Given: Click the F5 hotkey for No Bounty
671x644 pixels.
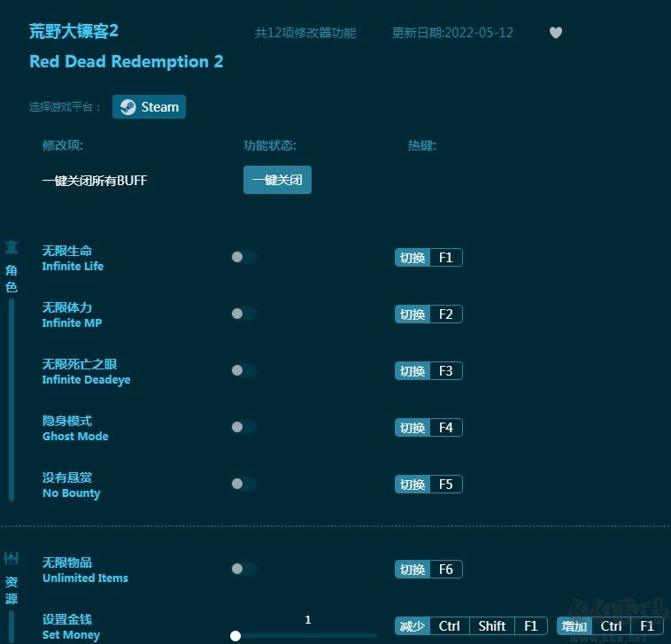Looking at the screenshot, I should tap(446, 485).
